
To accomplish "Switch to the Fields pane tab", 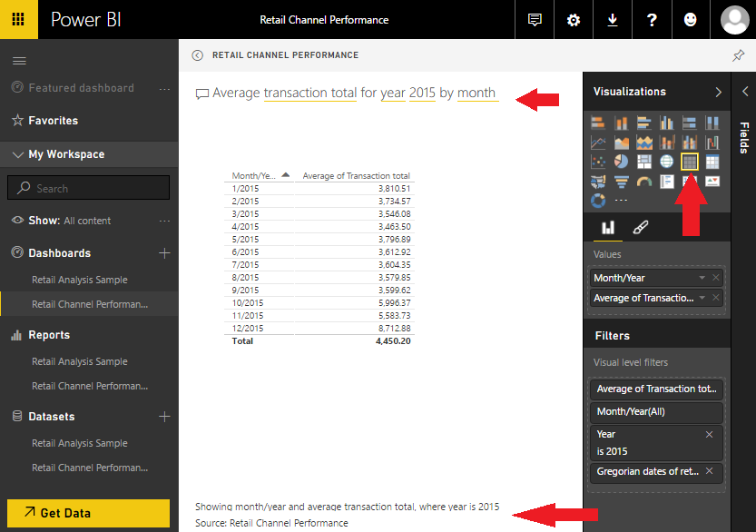I will (744, 136).
